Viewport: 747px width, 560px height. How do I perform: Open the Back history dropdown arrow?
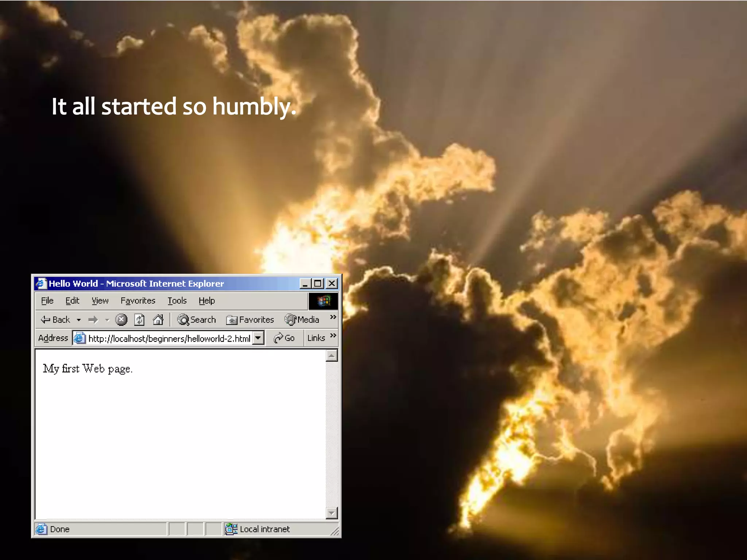[x=79, y=320]
